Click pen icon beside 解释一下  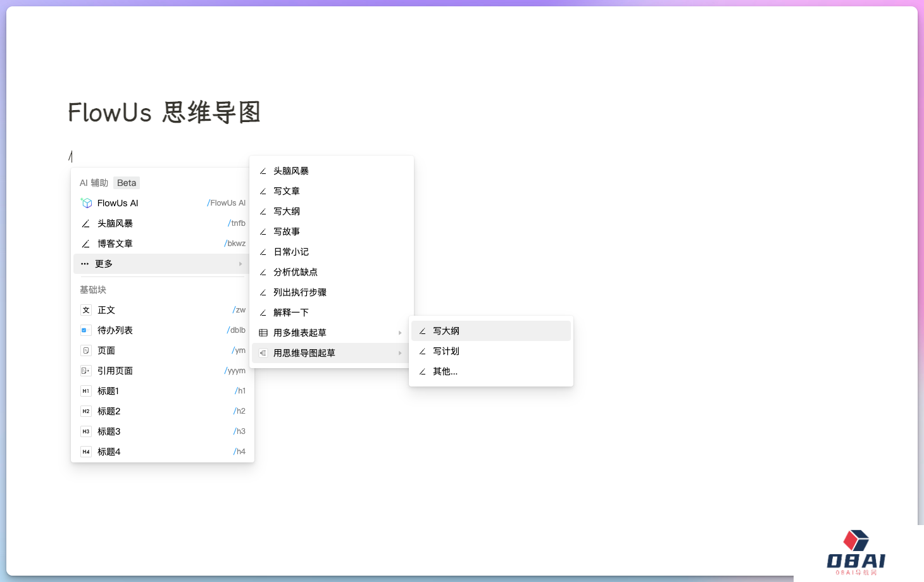(x=263, y=313)
